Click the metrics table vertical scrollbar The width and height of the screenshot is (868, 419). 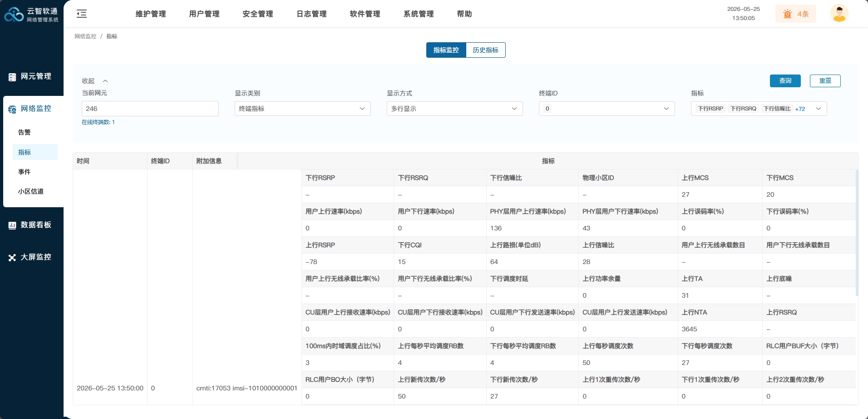click(857, 233)
